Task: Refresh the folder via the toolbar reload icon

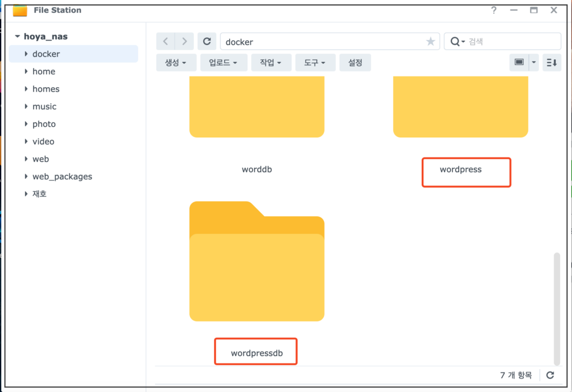Action: coord(207,41)
